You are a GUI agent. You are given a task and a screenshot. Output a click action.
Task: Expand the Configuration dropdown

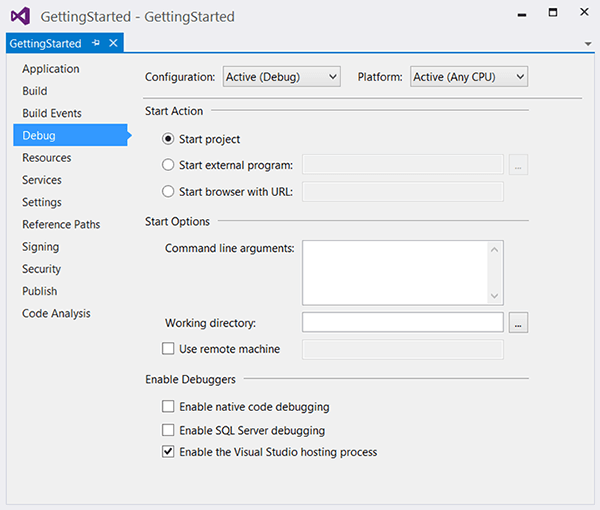pyautogui.click(x=282, y=77)
